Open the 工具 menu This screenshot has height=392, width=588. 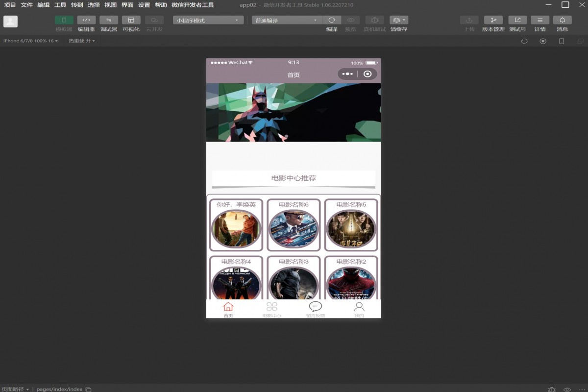point(60,5)
